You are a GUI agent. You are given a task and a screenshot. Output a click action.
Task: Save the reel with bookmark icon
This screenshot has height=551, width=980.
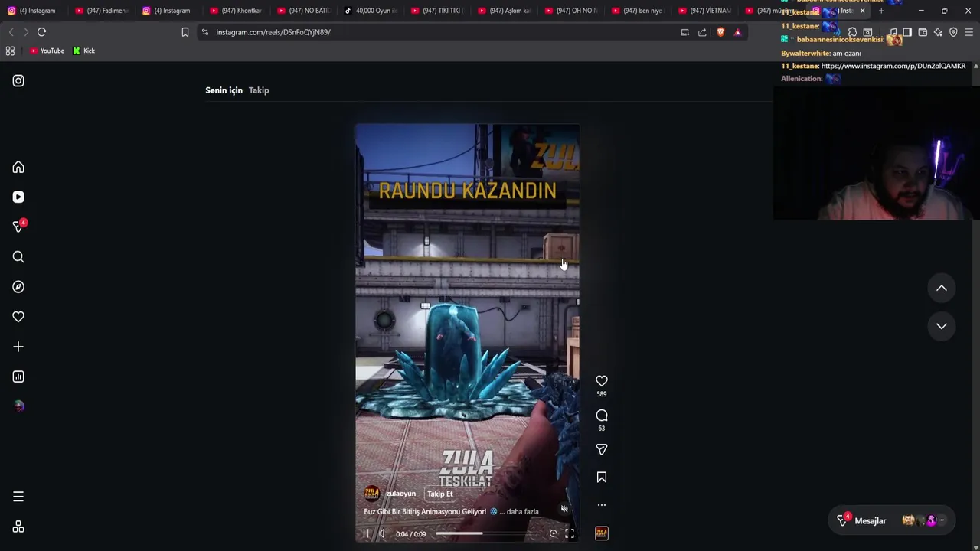pyautogui.click(x=602, y=478)
